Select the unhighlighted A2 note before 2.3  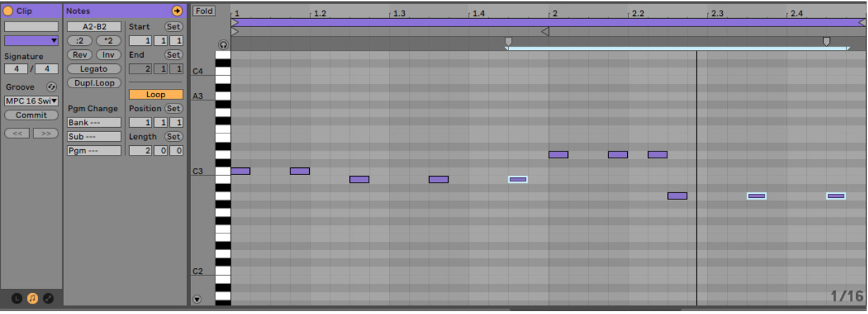(677, 196)
